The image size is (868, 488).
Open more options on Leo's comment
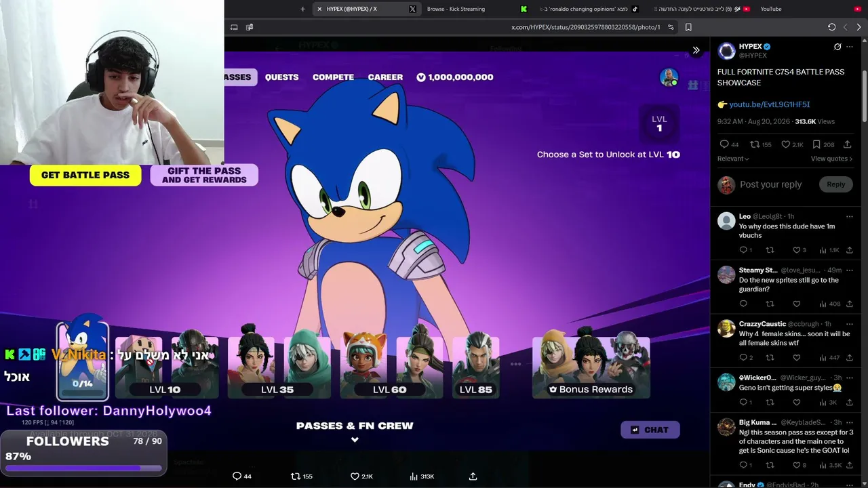[850, 216]
